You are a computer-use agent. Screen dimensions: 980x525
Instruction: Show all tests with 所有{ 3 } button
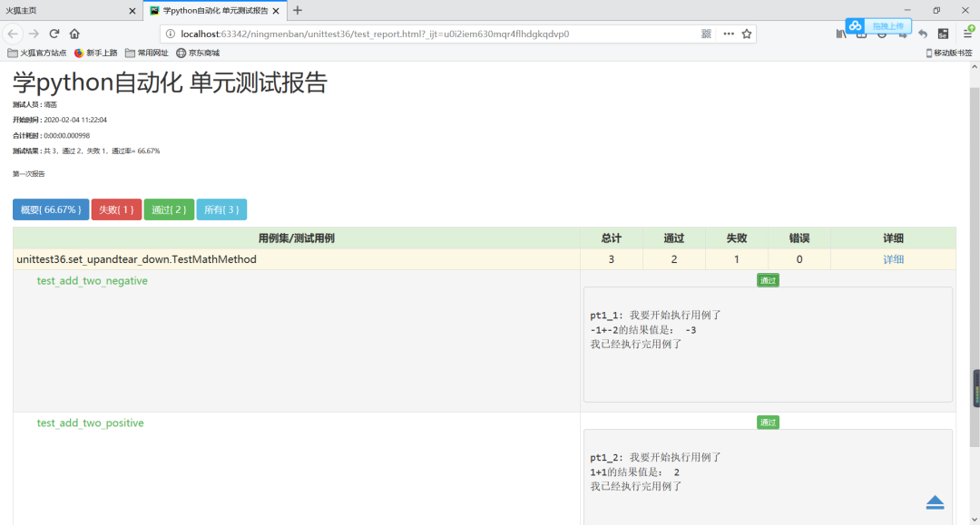[221, 209]
